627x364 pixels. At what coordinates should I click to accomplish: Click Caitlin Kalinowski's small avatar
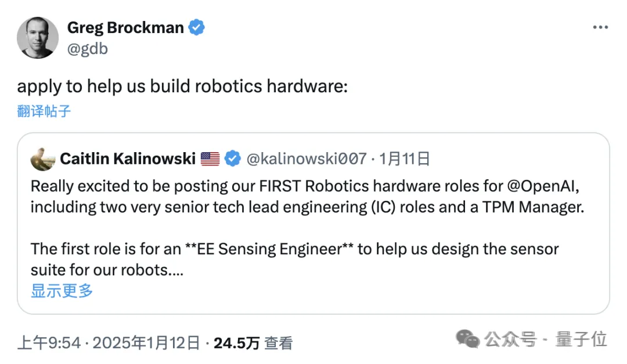click(44, 158)
